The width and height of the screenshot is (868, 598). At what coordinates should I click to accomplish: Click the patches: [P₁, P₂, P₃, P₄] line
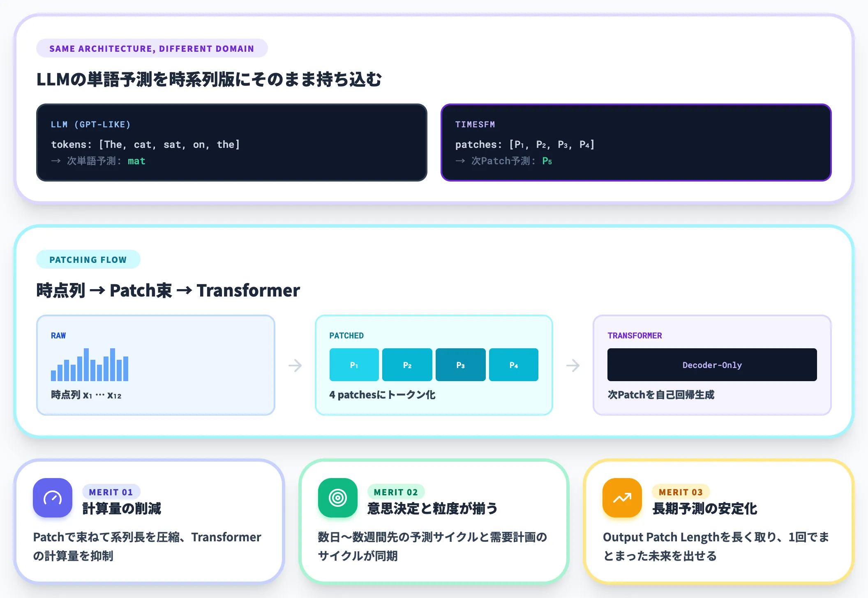tap(525, 145)
